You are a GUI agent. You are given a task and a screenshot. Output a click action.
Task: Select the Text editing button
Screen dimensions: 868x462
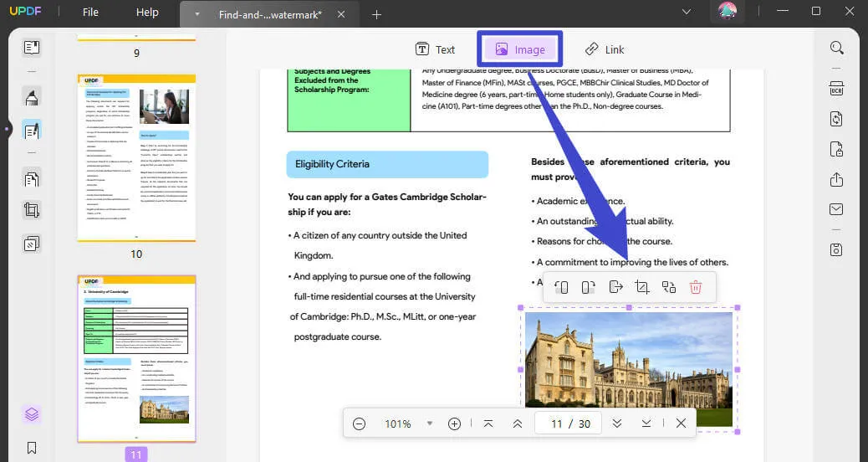click(x=436, y=49)
